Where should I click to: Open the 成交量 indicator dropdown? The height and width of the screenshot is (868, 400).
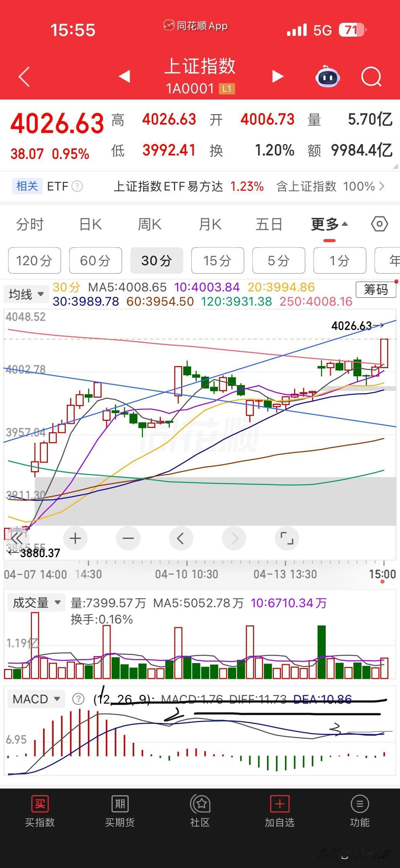click(36, 603)
